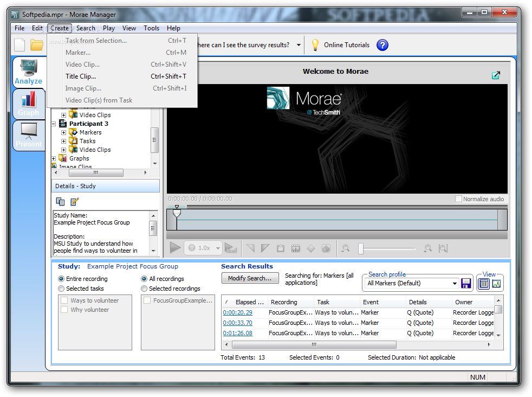Image resolution: width=532 pixels, height=397 pixels.
Task: Open the 0:00:20.29 elapsed time link
Action: [x=237, y=312]
